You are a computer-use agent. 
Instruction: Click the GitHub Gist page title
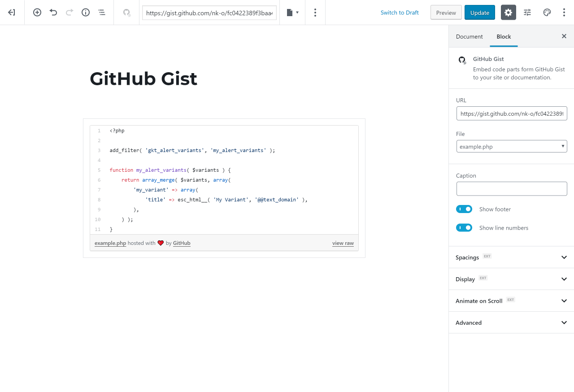[143, 78]
